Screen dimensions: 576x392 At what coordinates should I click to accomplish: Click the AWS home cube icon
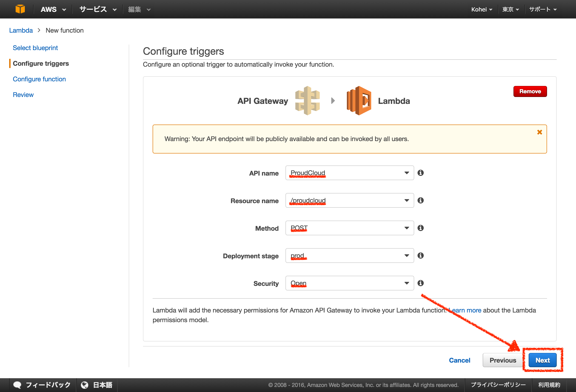tap(20, 9)
